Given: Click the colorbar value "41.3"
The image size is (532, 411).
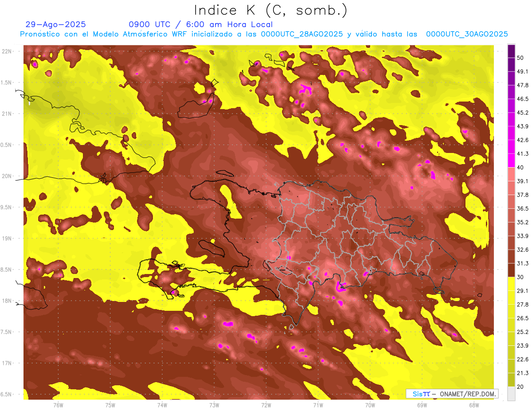Looking at the screenshot, I should (523, 154).
